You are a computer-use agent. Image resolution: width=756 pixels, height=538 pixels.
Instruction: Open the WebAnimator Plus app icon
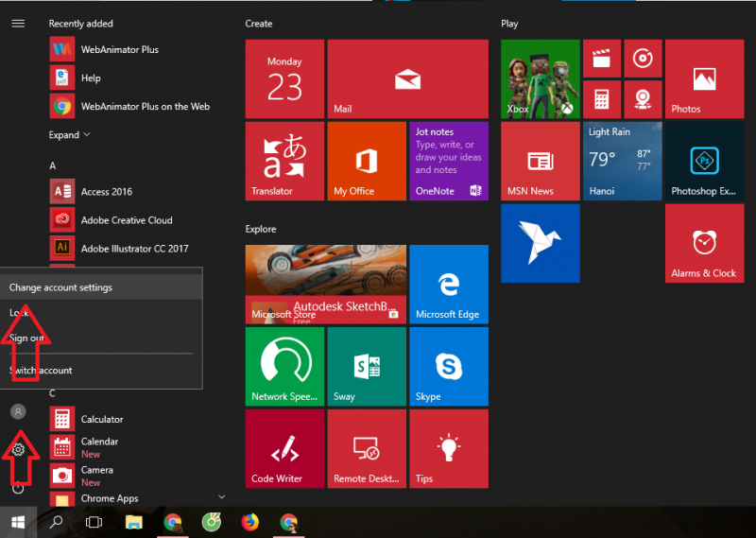pos(62,49)
